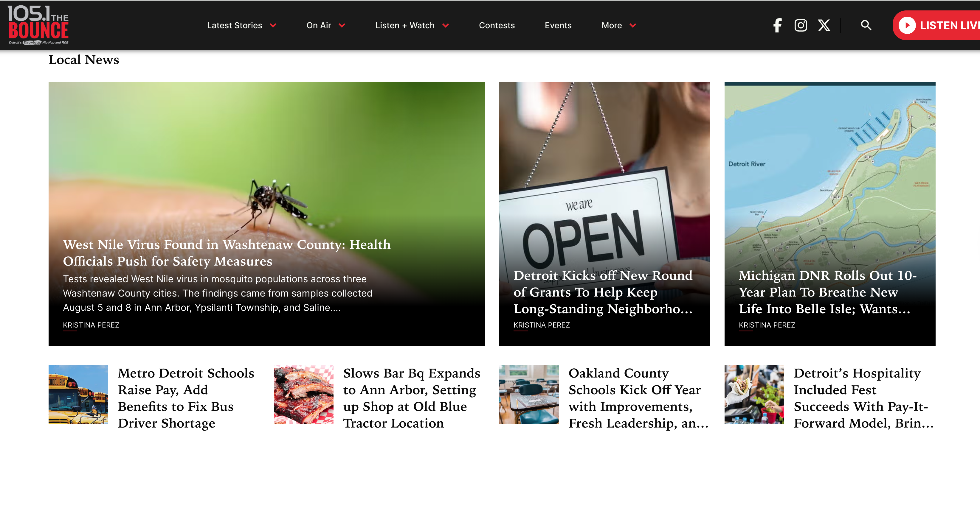Click the taco food fest thumbnail
980x505 pixels.
pyautogui.click(x=754, y=395)
